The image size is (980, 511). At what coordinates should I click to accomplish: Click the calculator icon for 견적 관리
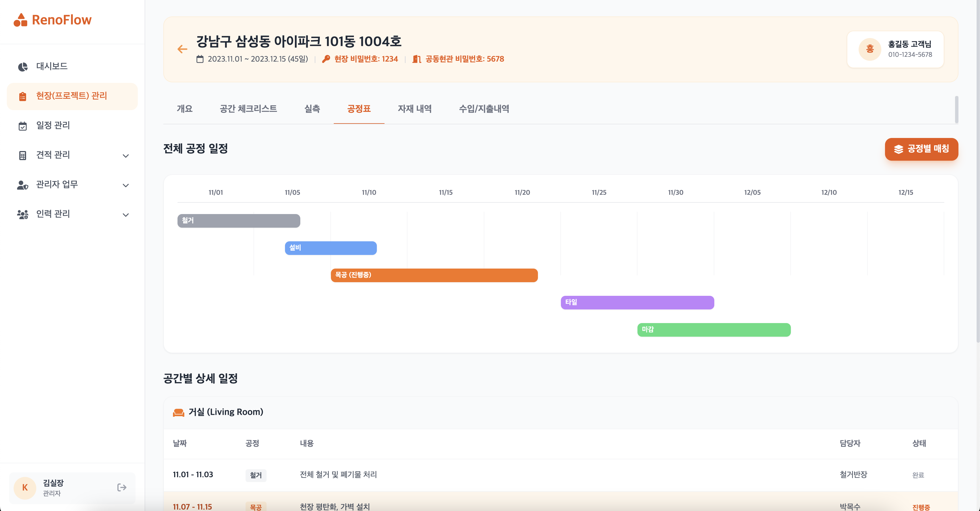[23, 155]
